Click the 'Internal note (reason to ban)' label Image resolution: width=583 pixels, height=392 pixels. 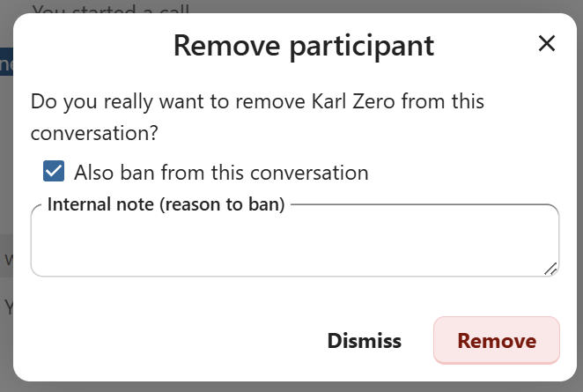166,205
